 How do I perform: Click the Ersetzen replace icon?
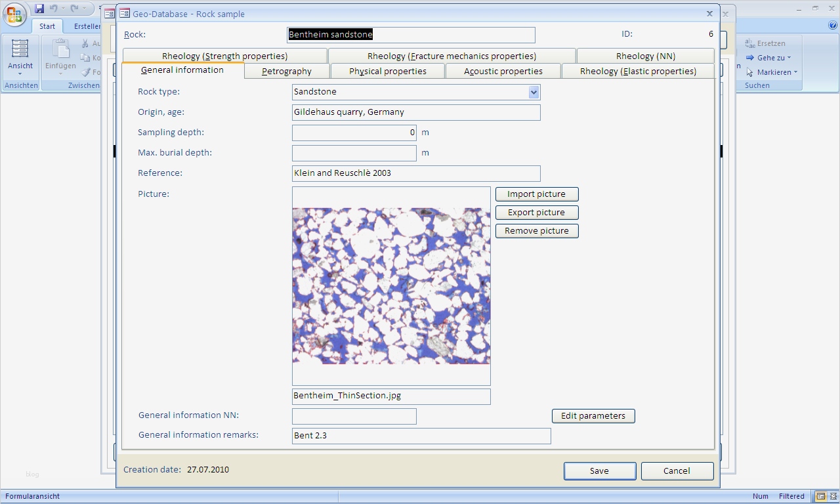(x=749, y=43)
